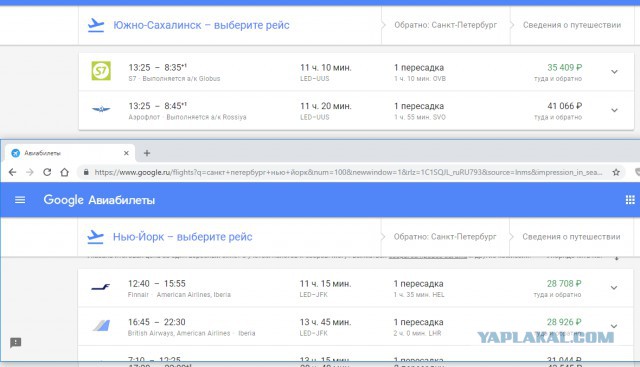This screenshot has height=367, width=640.
Task: Click the 41 066 ₽ price
Action: pos(564,106)
